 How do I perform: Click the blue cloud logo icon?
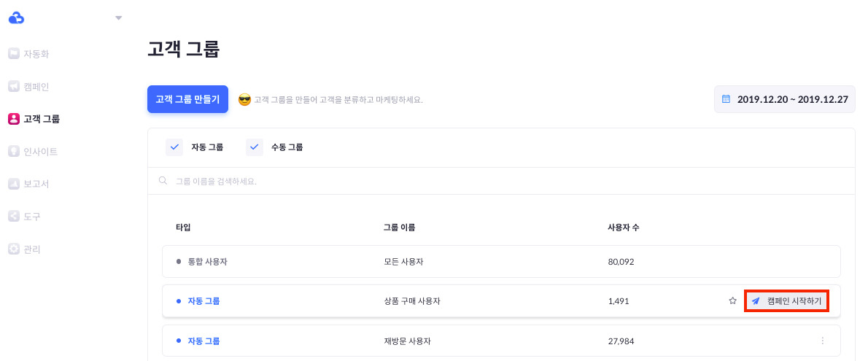(16, 18)
